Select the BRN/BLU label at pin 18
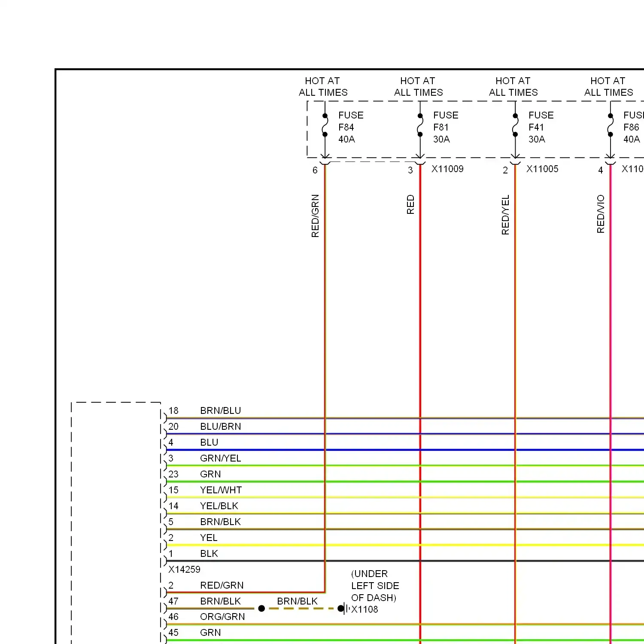644x644 pixels. pos(221,410)
